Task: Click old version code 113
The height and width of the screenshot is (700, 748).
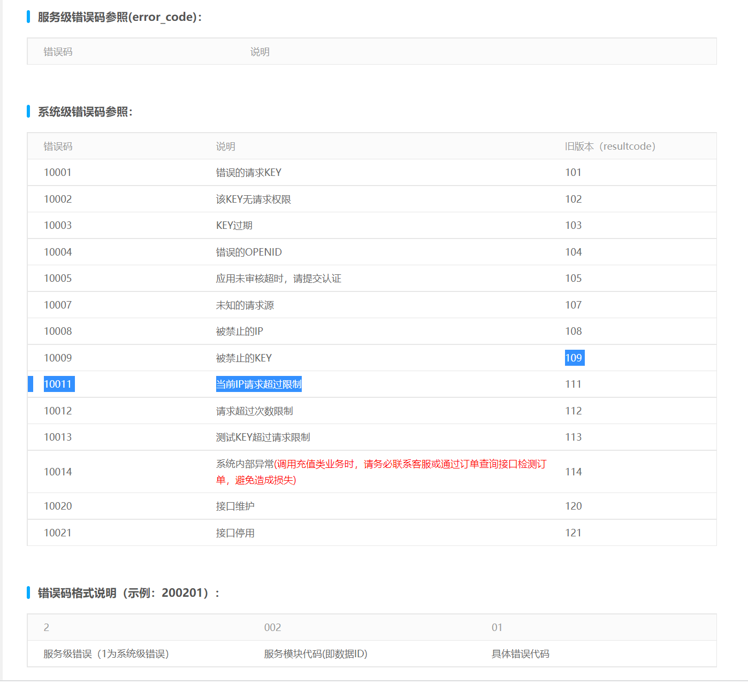Action: (573, 437)
